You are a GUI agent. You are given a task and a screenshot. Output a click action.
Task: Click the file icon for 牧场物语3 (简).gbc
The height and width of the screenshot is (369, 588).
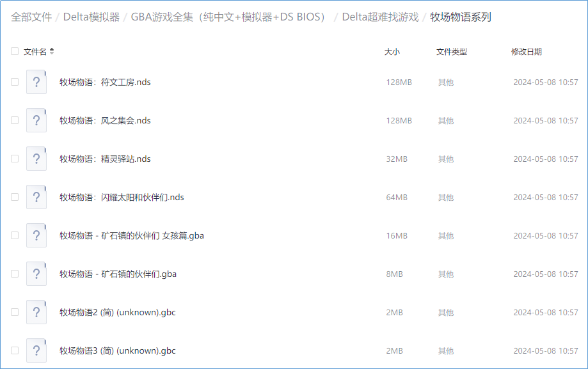tap(36, 350)
